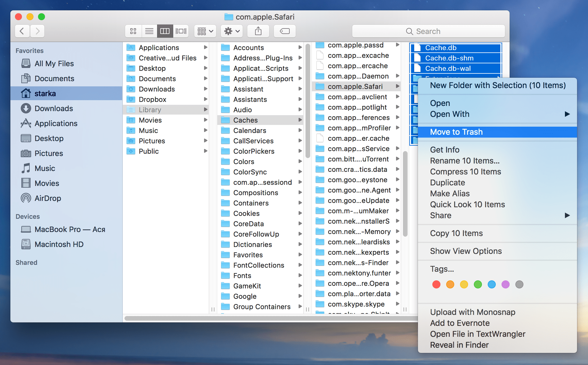Expand arrow next to Containers folder
This screenshot has height=365, width=588.
click(300, 203)
